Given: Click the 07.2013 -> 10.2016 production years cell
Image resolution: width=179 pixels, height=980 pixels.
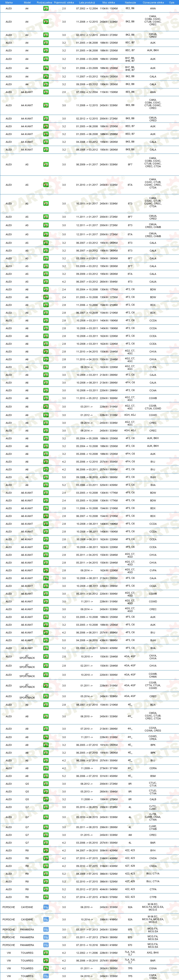Looking at the screenshot, I should pos(87,945).
